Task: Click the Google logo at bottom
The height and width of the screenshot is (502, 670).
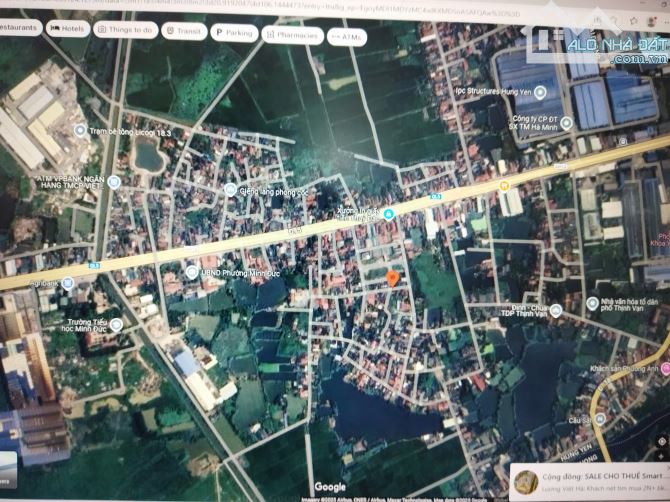Action: pos(329,487)
